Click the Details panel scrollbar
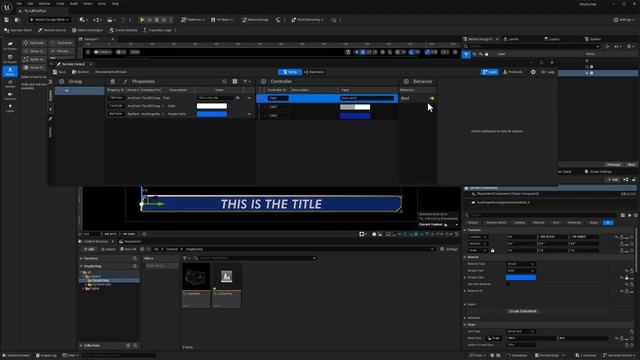 [x=637, y=249]
